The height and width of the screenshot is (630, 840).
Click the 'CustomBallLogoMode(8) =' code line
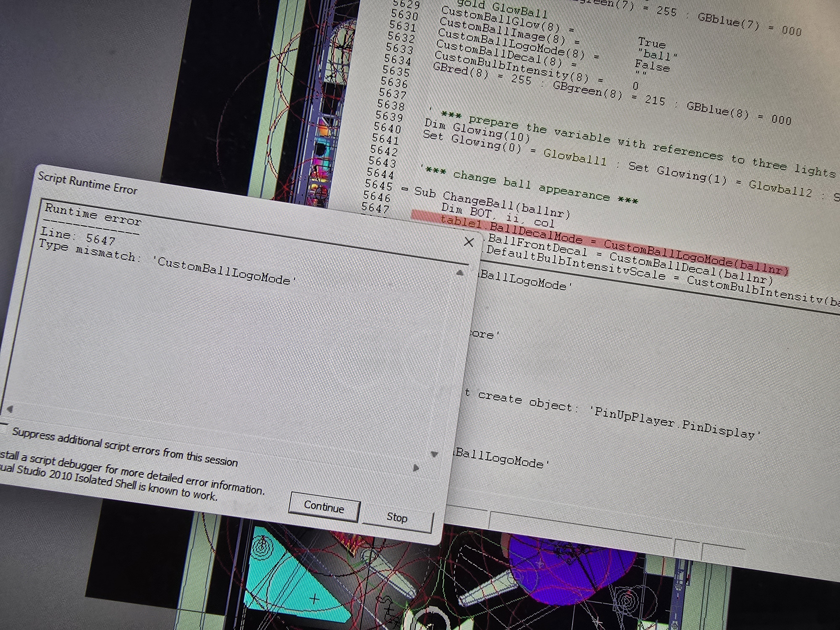tap(518, 45)
